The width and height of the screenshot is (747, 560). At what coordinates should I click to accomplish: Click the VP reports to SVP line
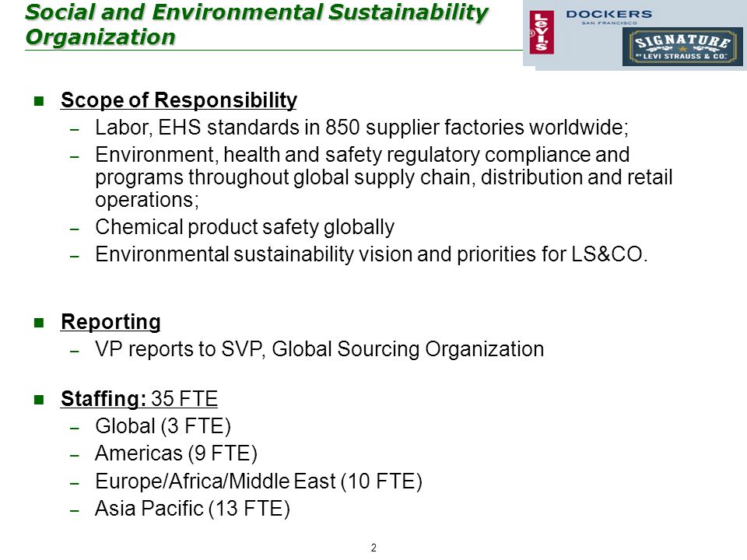coord(319,349)
